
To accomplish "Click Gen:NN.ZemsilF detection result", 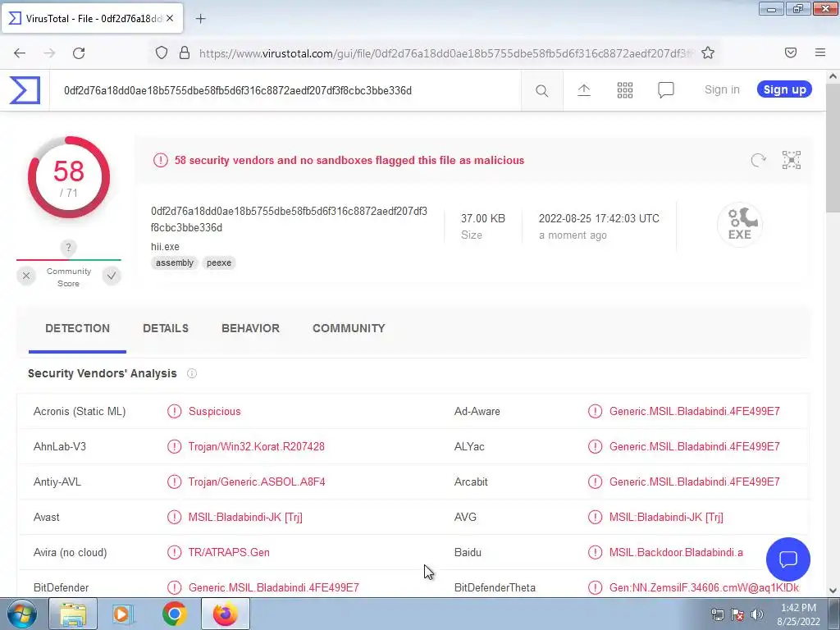I will pos(704,587).
